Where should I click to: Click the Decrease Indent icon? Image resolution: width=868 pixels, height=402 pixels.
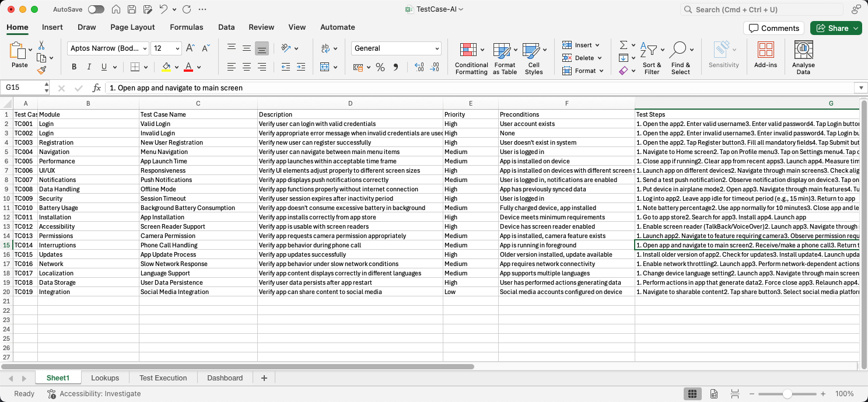285,67
